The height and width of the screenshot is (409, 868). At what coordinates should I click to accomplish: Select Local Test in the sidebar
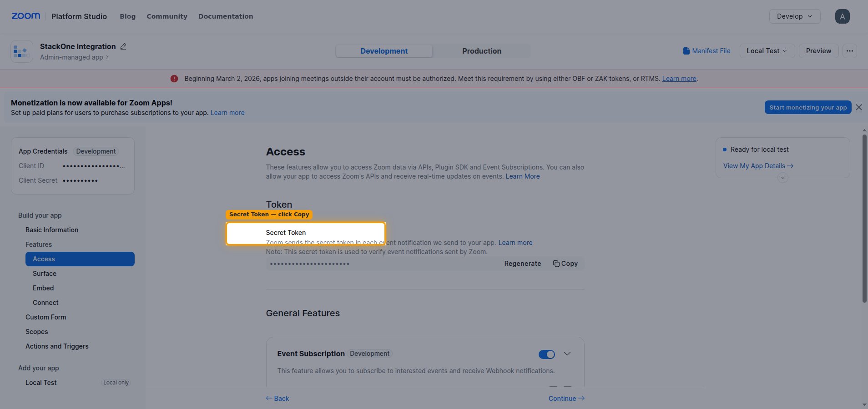tap(41, 383)
